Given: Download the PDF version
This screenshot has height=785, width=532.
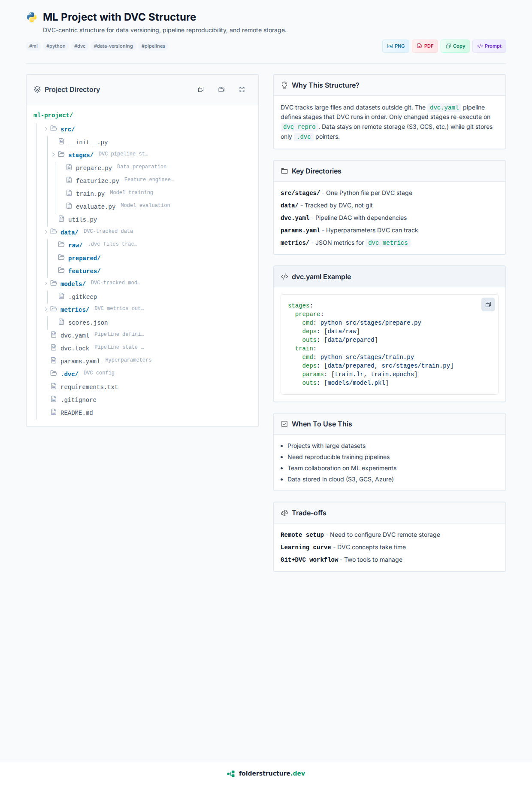Looking at the screenshot, I should [425, 46].
